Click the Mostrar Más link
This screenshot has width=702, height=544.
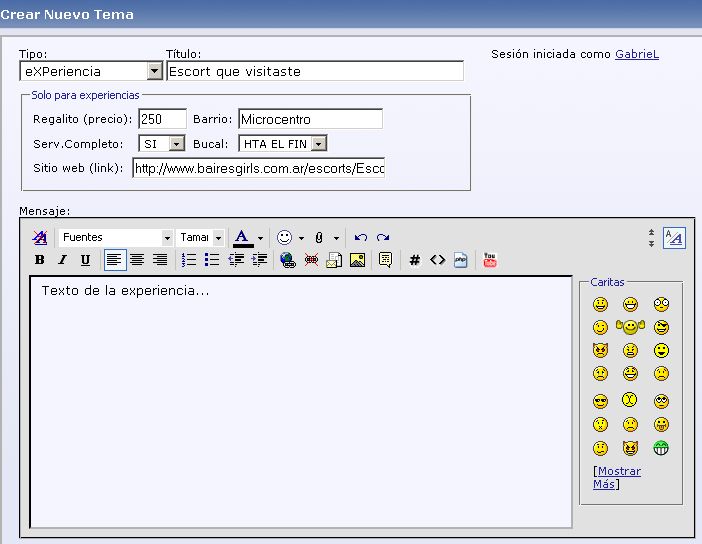point(616,477)
